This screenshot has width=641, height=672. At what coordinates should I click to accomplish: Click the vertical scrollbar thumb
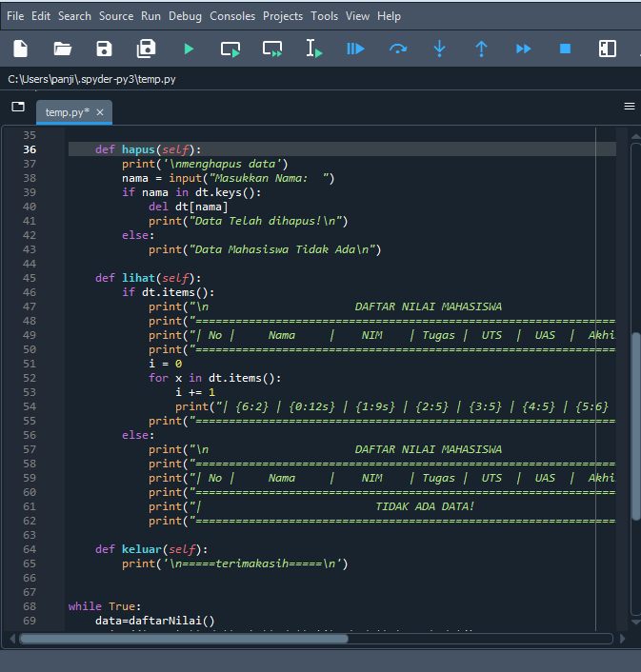pos(636,426)
